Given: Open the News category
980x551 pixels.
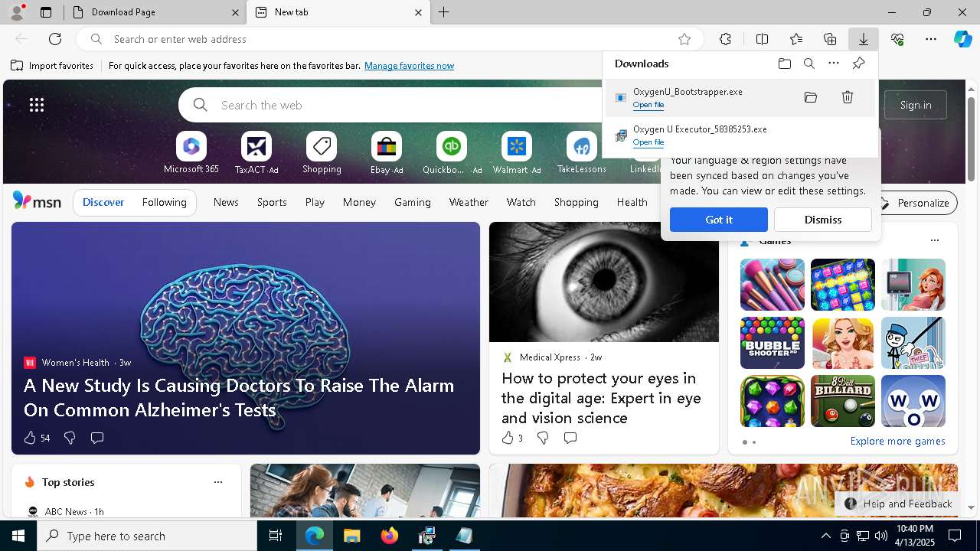Looking at the screenshot, I should [x=226, y=202].
